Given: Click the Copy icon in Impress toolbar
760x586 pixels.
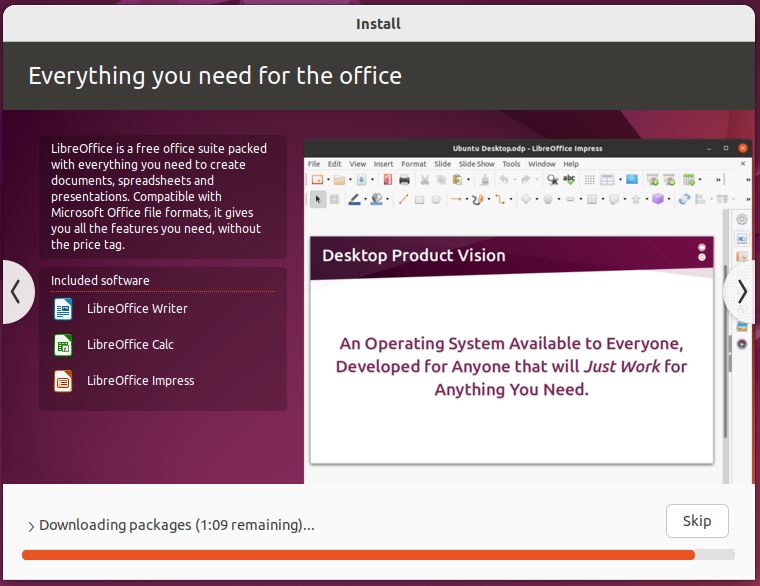Looking at the screenshot, I should click(x=442, y=180).
